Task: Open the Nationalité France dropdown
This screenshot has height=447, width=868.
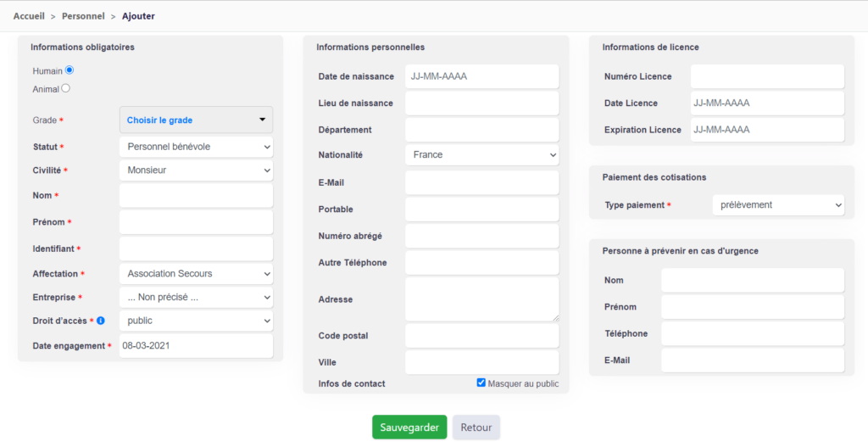Action: click(481, 155)
